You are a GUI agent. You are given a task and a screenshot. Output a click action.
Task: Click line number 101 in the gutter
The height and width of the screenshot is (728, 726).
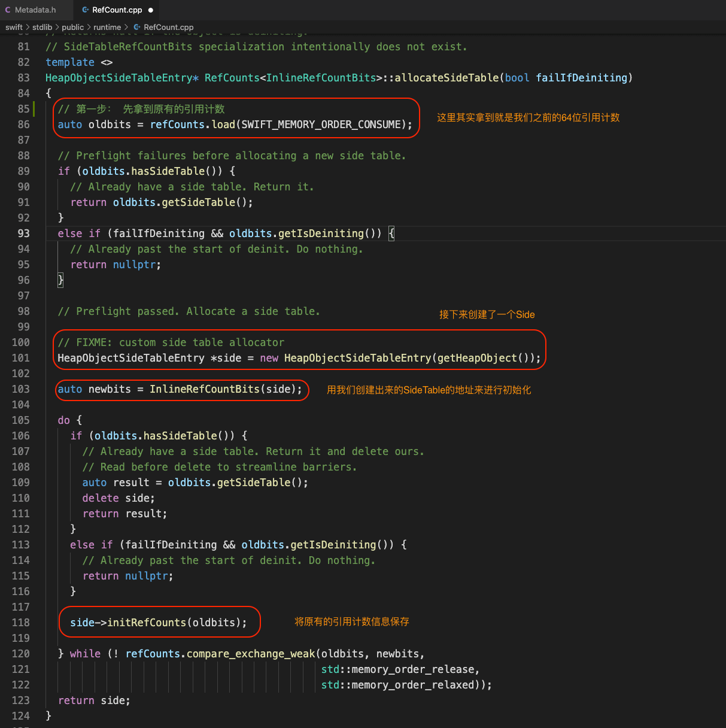click(21, 358)
